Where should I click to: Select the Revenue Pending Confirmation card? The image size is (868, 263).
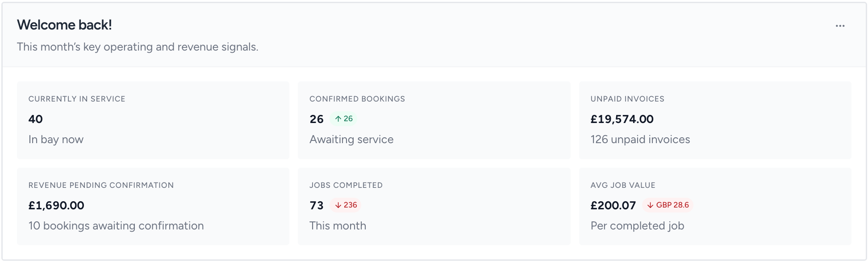[153, 206]
